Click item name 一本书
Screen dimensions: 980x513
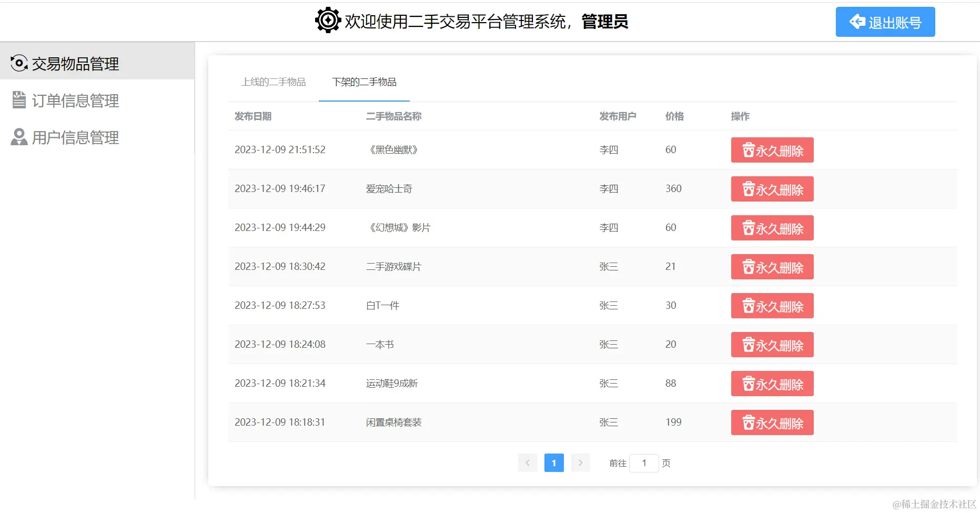click(380, 345)
